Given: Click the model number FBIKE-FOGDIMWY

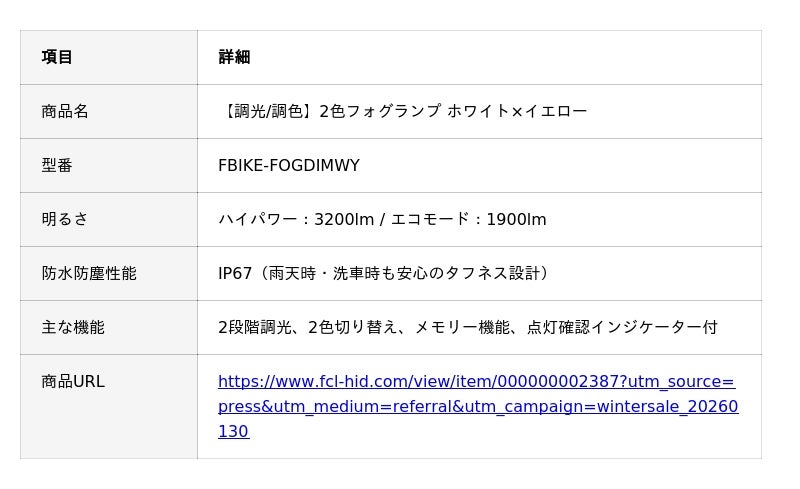Looking at the screenshot, I should tap(289, 165).
